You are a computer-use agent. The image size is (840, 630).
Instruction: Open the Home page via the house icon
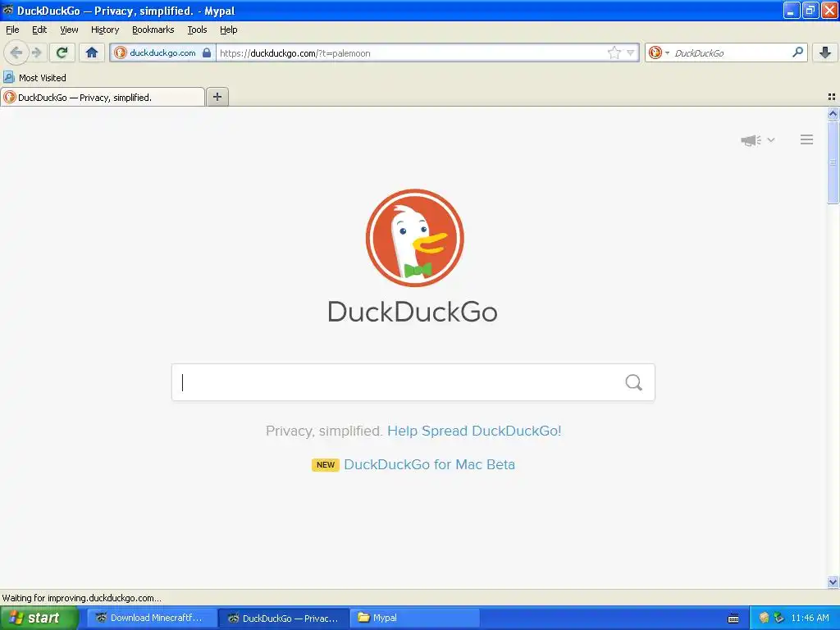tap(92, 52)
